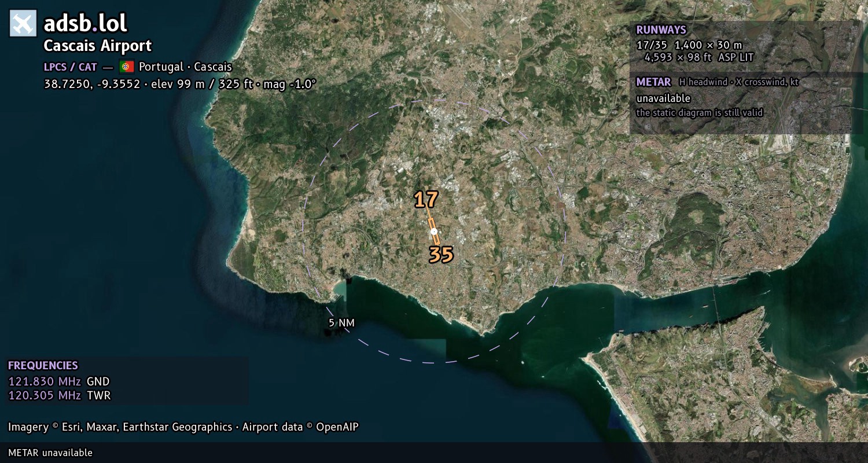This screenshot has height=463, width=868.
Task: Click the 120.305 MHz TWR frequency
Action: coord(59,395)
